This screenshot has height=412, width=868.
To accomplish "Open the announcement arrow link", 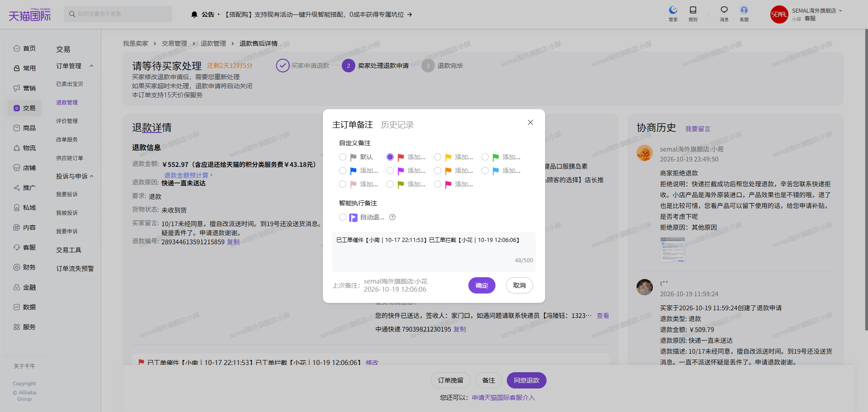I will coord(410,14).
